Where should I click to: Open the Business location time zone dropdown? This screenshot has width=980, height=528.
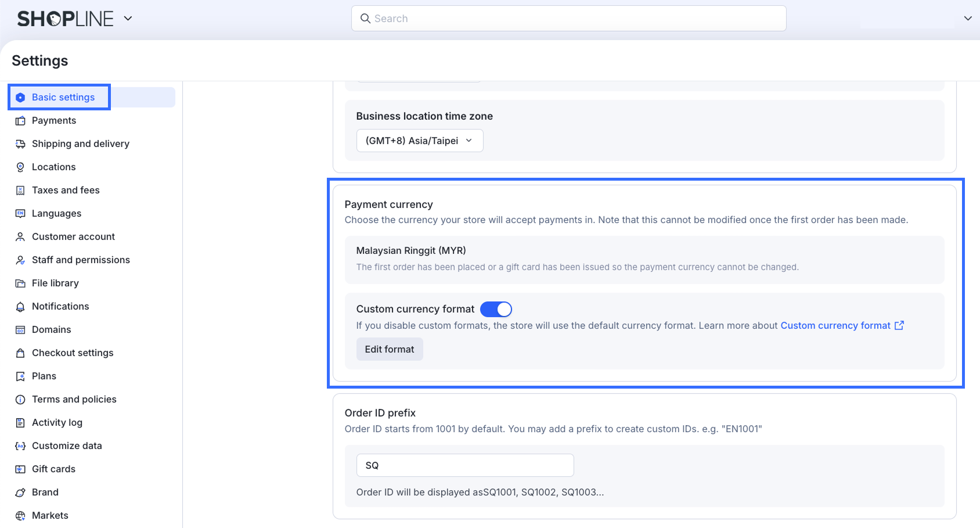click(x=419, y=141)
